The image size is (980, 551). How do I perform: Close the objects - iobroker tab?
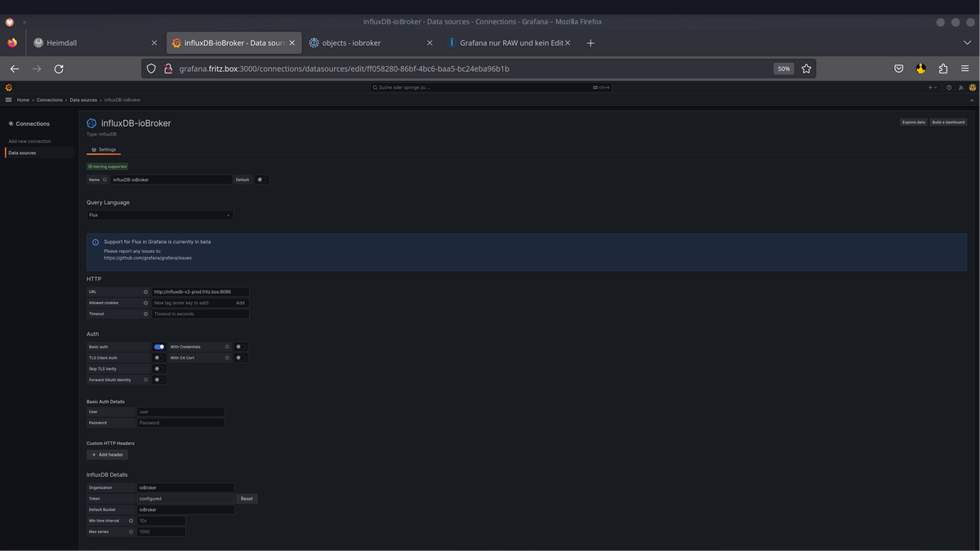coord(430,42)
